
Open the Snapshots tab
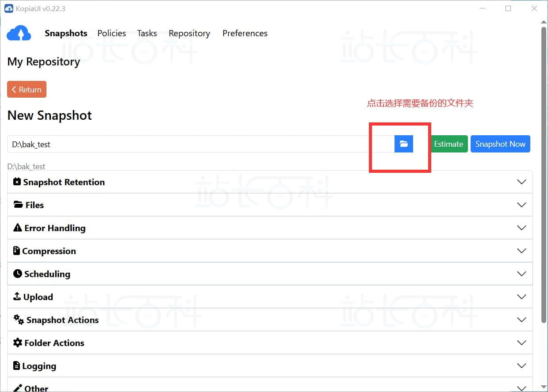[x=66, y=33]
